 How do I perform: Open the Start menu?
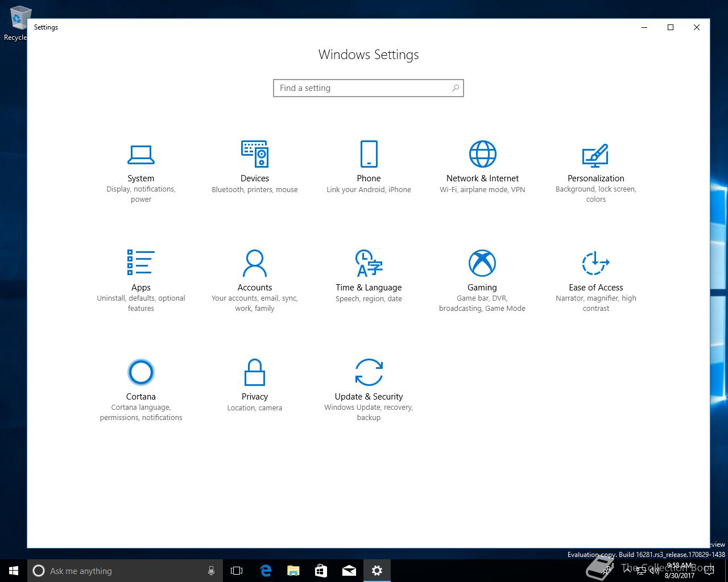14,571
